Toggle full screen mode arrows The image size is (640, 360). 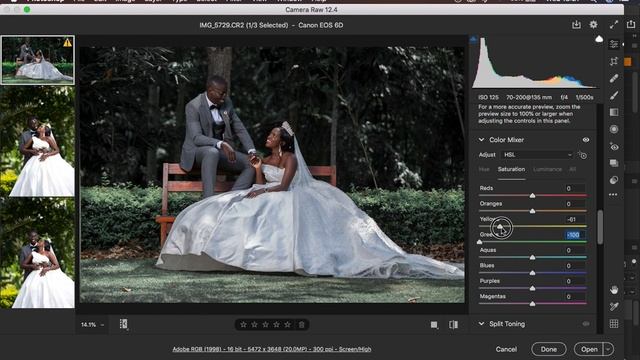[x=614, y=25]
